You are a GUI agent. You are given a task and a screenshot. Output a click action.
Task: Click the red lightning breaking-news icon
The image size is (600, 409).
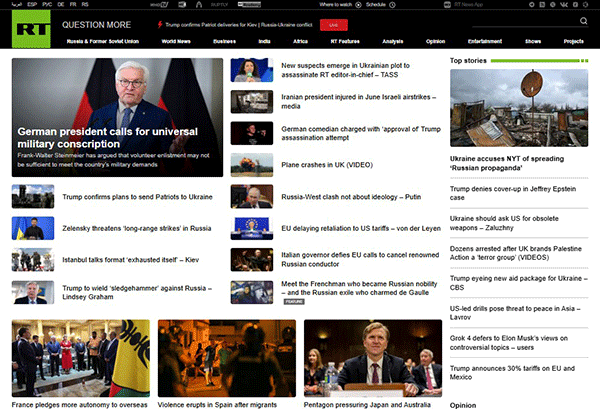(160, 25)
